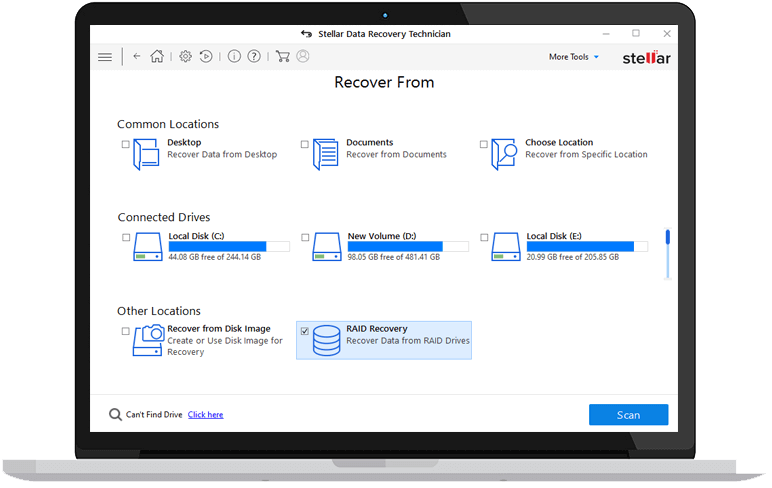Click the stellar logo

(x=646, y=58)
